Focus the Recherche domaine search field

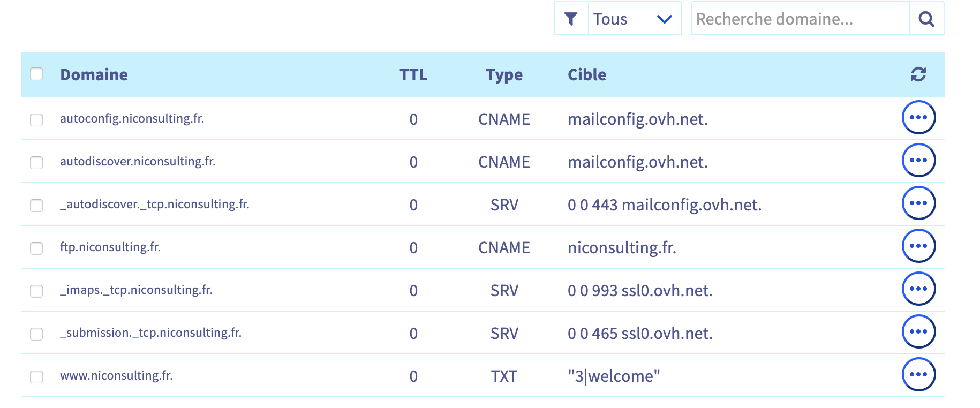click(800, 19)
